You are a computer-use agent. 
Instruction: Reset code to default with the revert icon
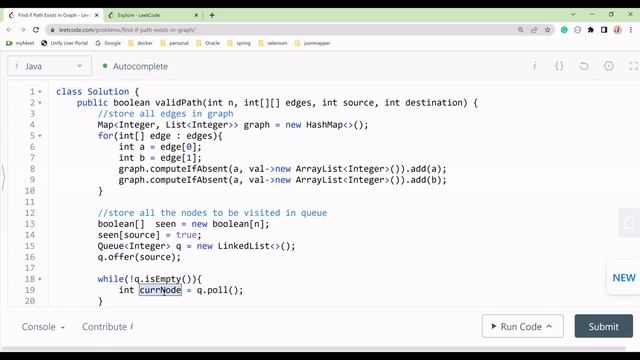pos(584,66)
